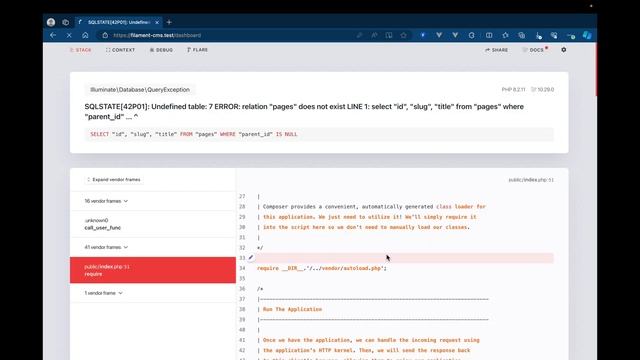Open the Favorites toolbar star-list icon

[x=505, y=36]
